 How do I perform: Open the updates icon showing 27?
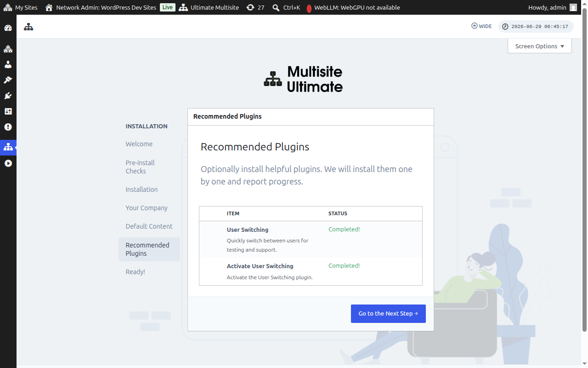pyautogui.click(x=255, y=7)
